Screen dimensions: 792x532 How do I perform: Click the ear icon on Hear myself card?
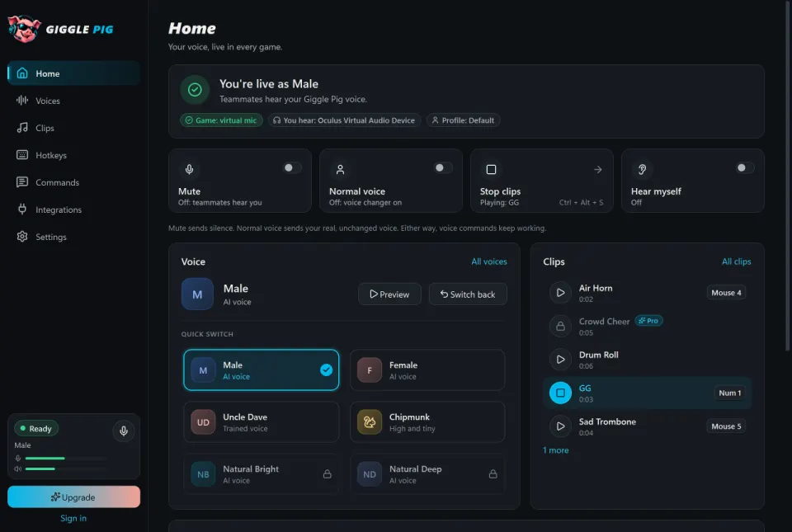tap(642, 170)
